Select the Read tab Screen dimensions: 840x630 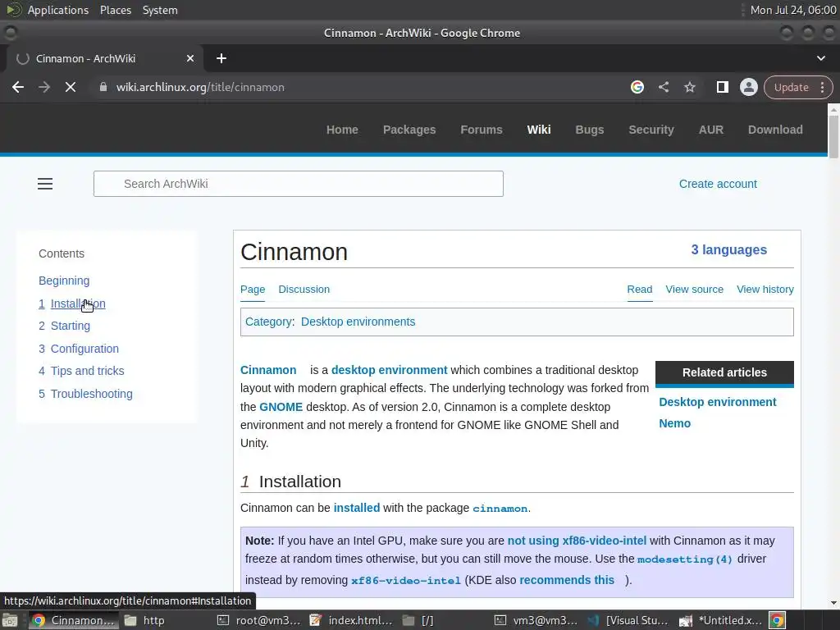pos(640,290)
